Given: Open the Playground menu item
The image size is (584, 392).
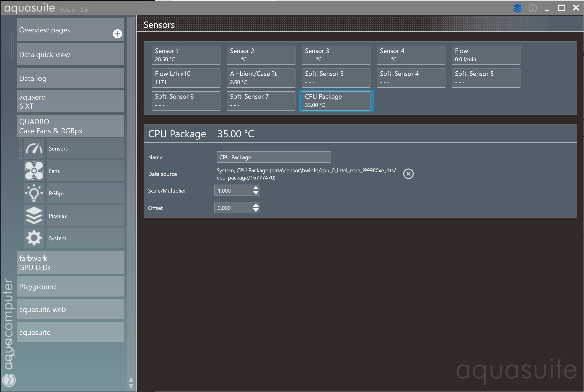Looking at the screenshot, I should [70, 286].
